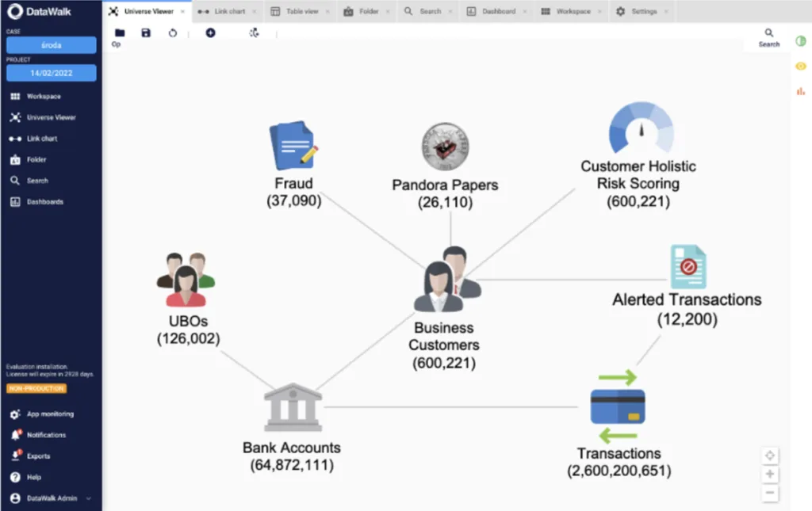812x511 pixels.
Task: Select the Bank Accounts building icon
Action: click(293, 407)
